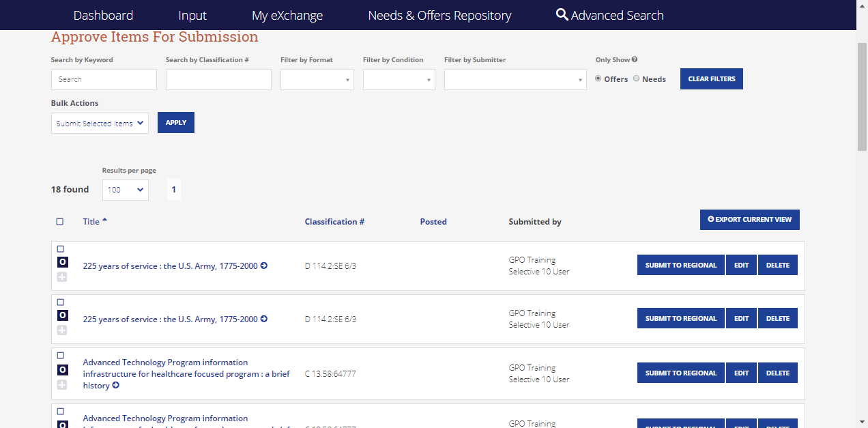This screenshot has width=868, height=428.
Task: Click the Only Show help icon
Action: 635,59
